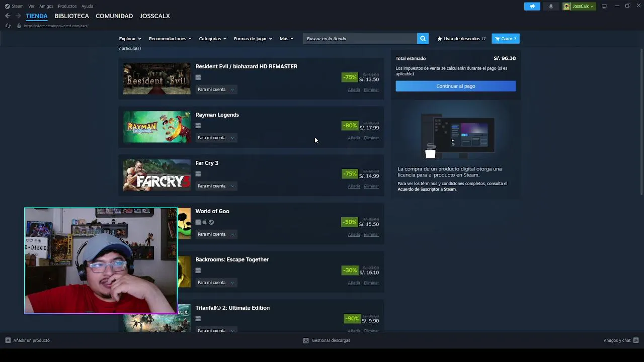The image size is (644, 362).
Task: Expand Formas de jugar menu
Action: click(253, 39)
